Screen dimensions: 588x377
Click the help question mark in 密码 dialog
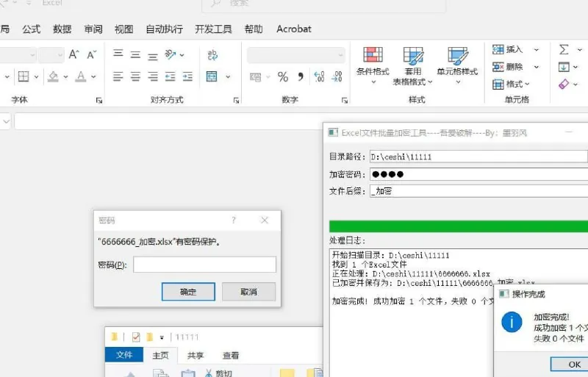coord(234,220)
